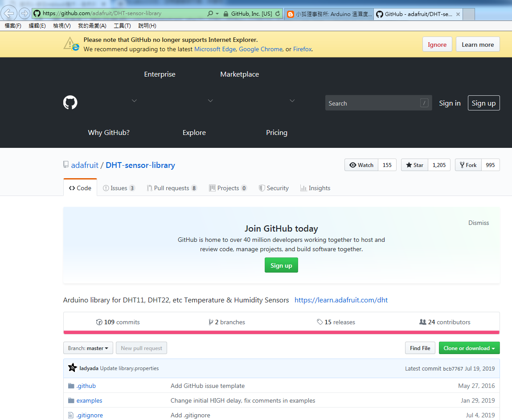Click the green Sign up button in the banner
This screenshot has width=512, height=420.
tap(281, 265)
